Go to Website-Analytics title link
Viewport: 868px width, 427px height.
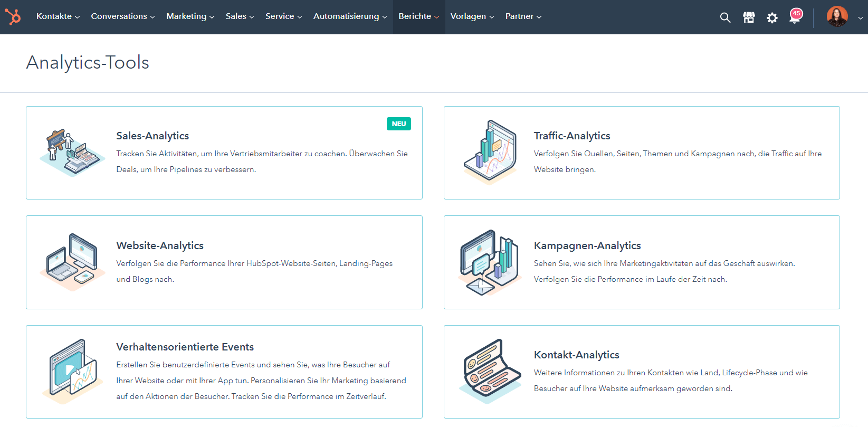[x=160, y=245]
